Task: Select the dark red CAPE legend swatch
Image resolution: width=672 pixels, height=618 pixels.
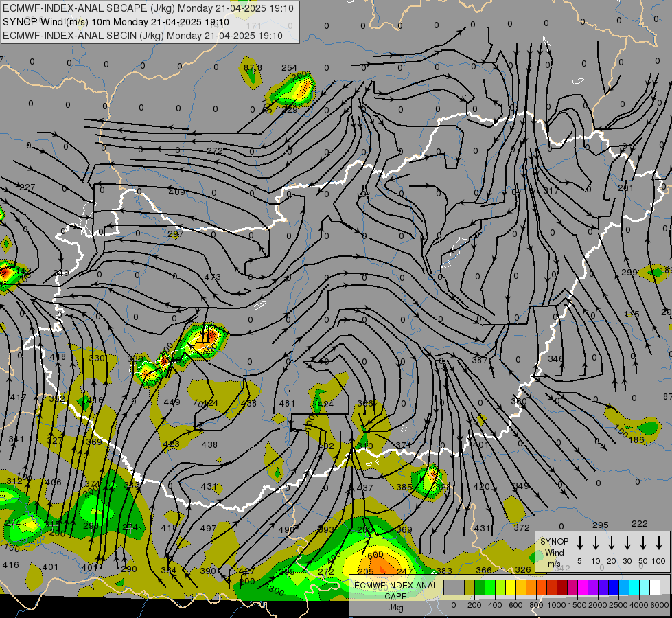Action: (x=562, y=587)
